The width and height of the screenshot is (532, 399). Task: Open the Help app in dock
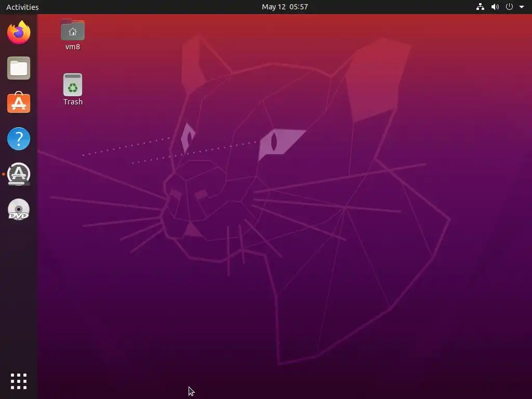click(19, 138)
